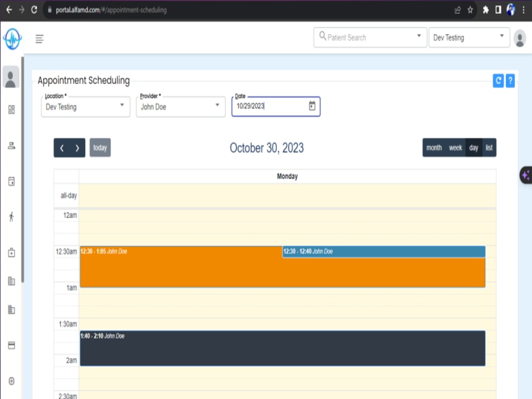Open the dark 1:40 - 2:10 appointment

coord(282,348)
